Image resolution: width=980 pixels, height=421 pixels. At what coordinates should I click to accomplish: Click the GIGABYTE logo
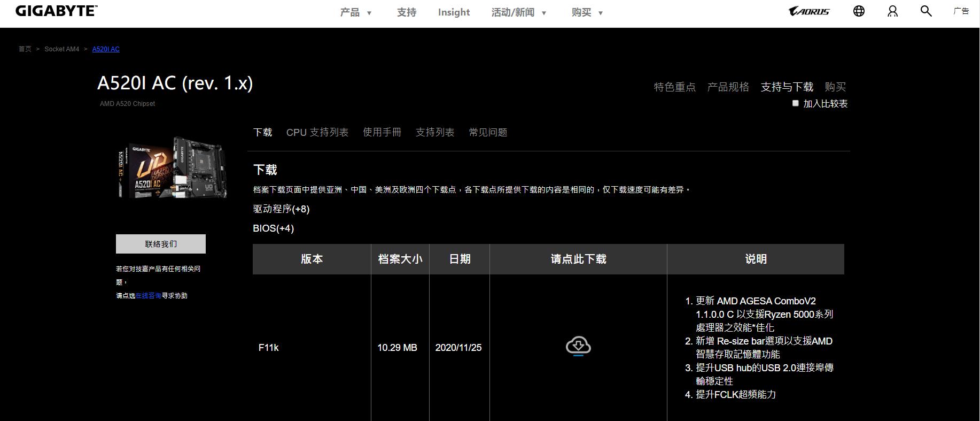(x=56, y=11)
